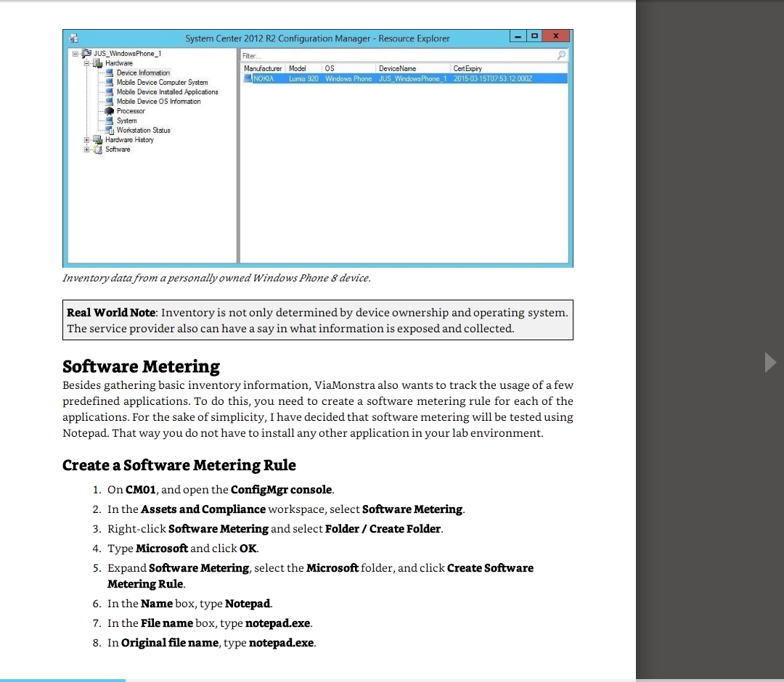
Task: Click the NOKIA row device icon
Action: pyautogui.click(x=248, y=78)
